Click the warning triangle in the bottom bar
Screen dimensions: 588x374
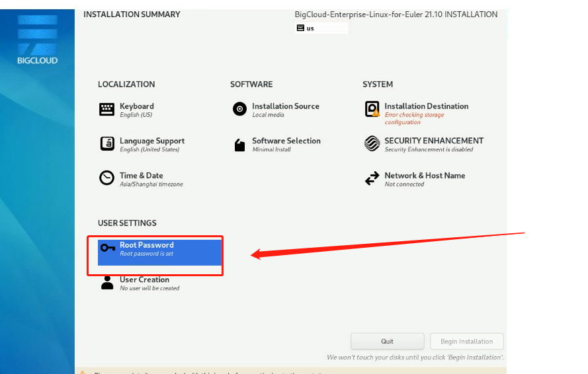pos(83,373)
